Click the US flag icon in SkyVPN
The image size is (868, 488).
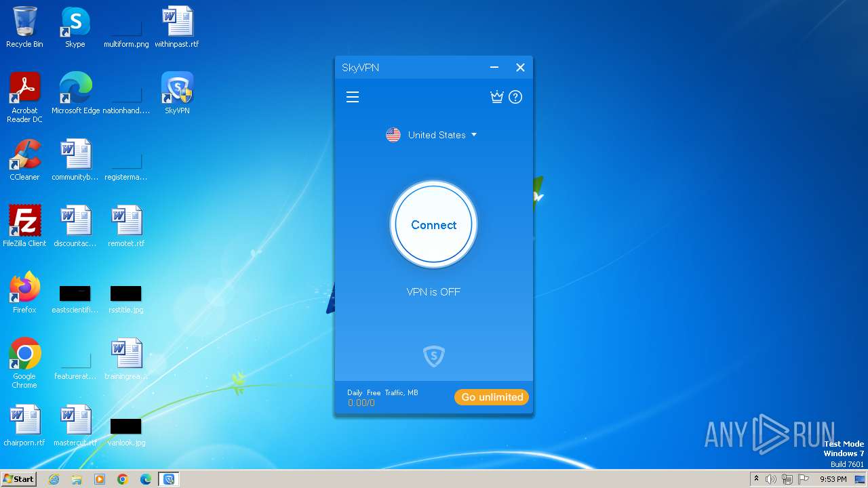(x=393, y=135)
